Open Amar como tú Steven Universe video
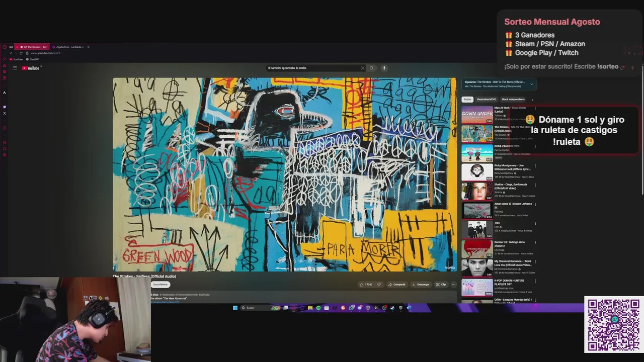The image size is (644, 362). tap(477, 210)
